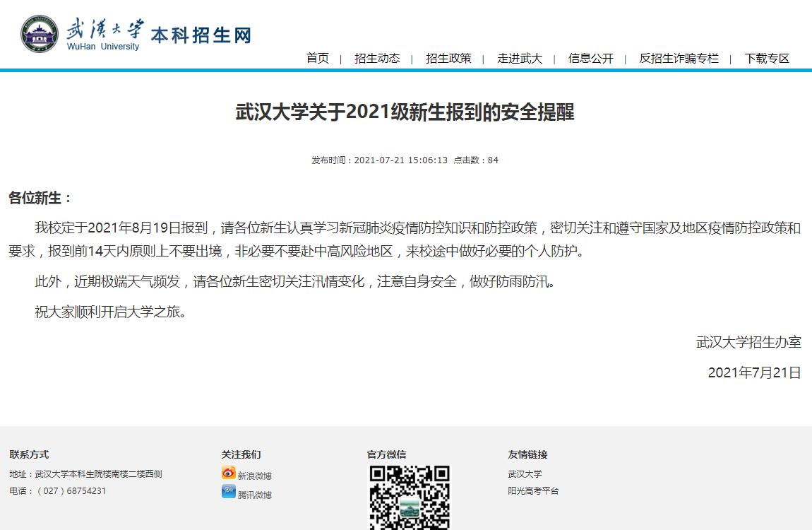Click the 武汉大学招生办室 signature text
Image resolution: width=812 pixels, height=530 pixels.
(748, 342)
